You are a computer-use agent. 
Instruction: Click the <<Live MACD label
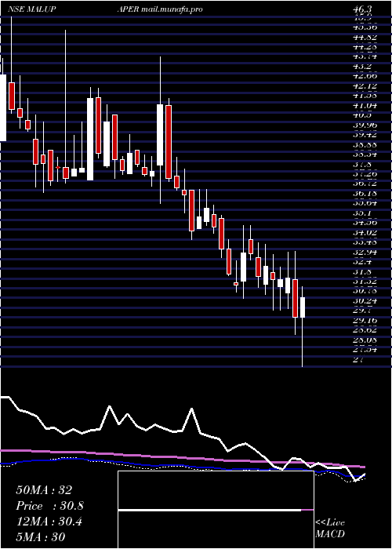pos(330,528)
